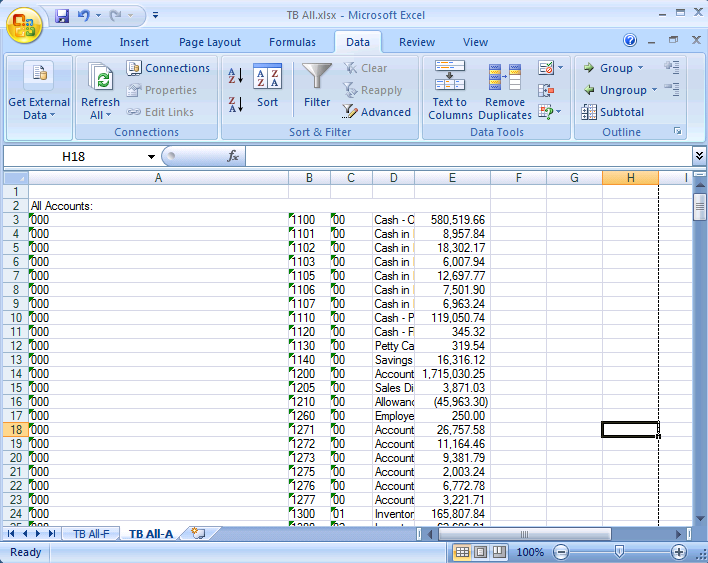Screen dimensions: 708x563
Task: Open the Page Layout tab
Action: point(210,42)
